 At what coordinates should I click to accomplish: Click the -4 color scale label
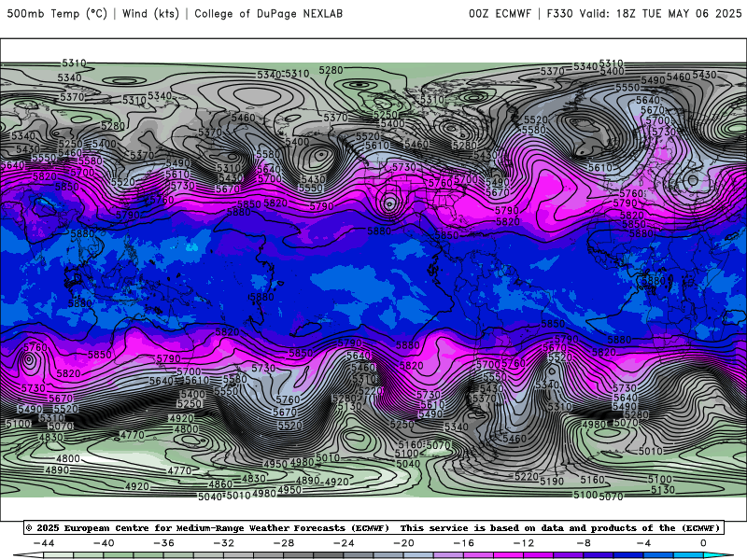[x=643, y=543]
